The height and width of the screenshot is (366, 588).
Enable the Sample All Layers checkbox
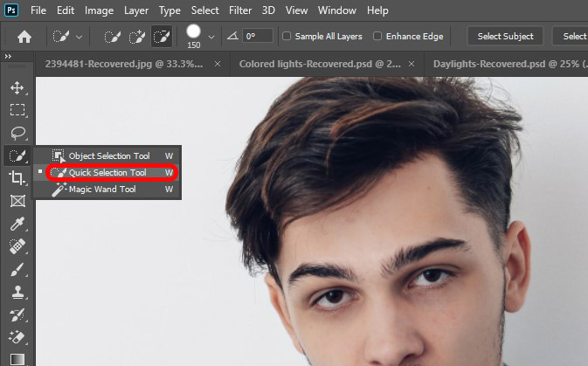pos(287,36)
